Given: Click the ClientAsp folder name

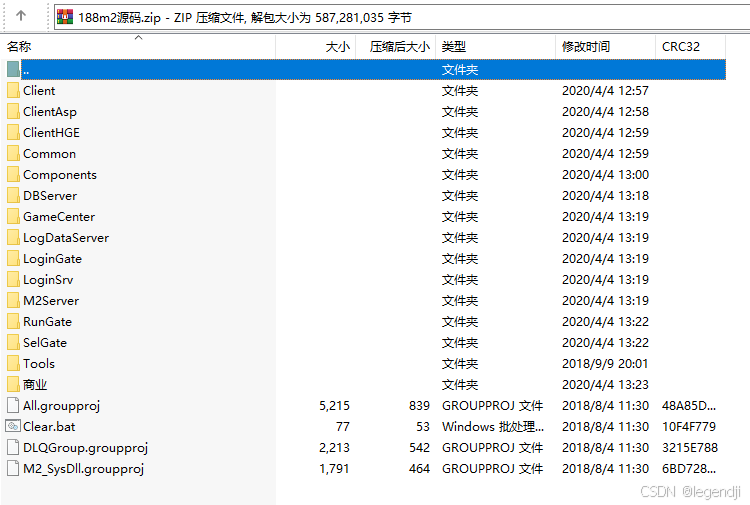Looking at the screenshot, I should 50,112.
